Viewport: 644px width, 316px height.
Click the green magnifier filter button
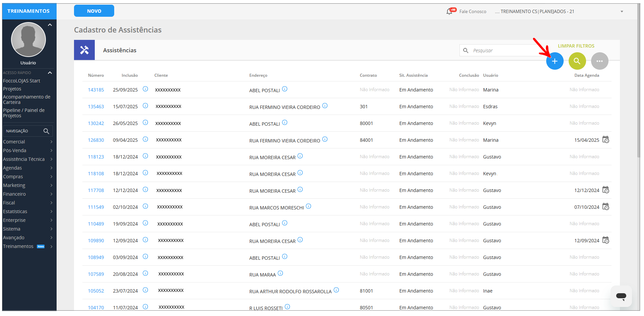pos(577,61)
